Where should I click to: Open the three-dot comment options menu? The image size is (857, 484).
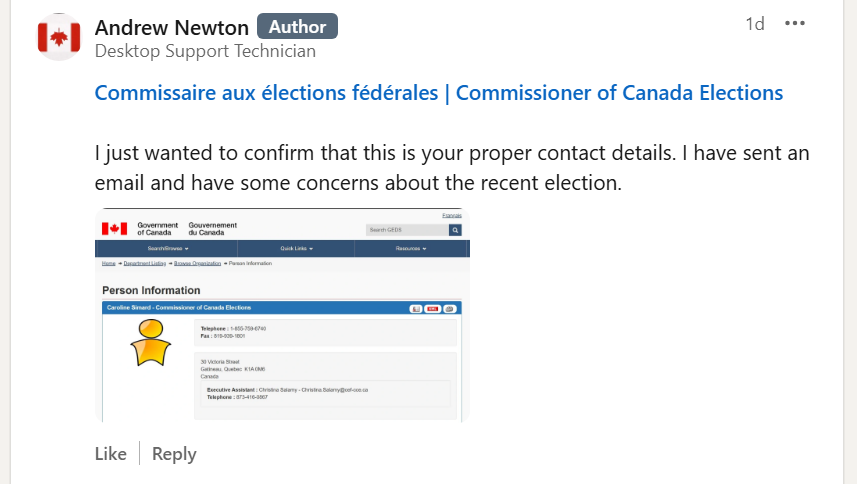(794, 24)
